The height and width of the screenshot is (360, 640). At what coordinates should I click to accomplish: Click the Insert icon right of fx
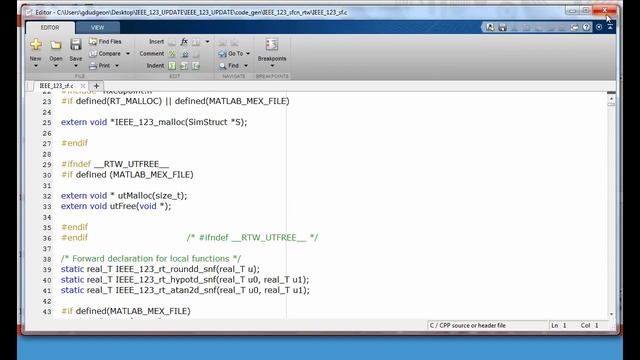(196, 42)
